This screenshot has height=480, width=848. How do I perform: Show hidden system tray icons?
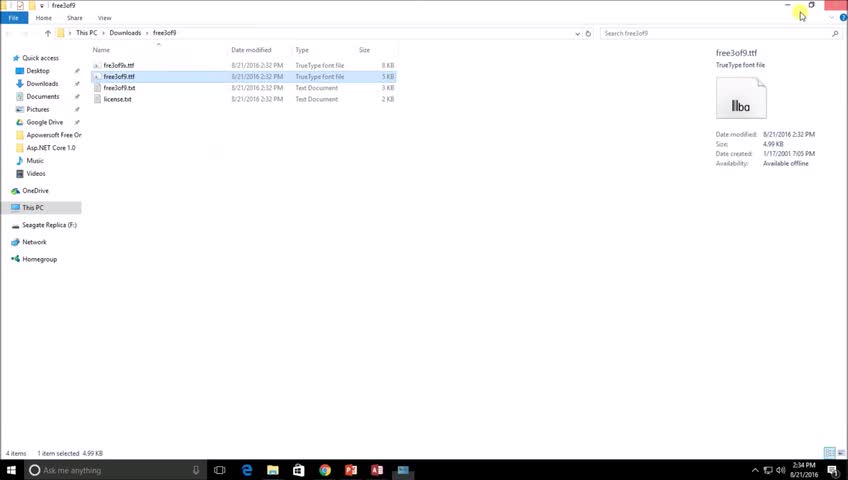(755, 470)
